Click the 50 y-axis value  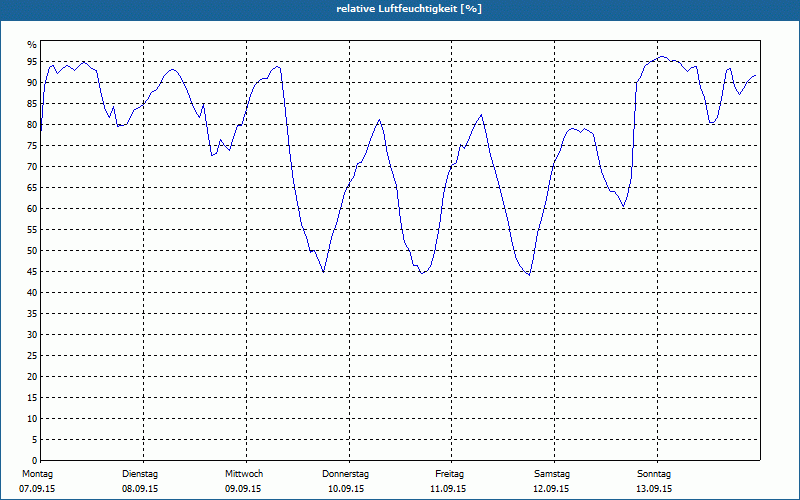click(32, 251)
